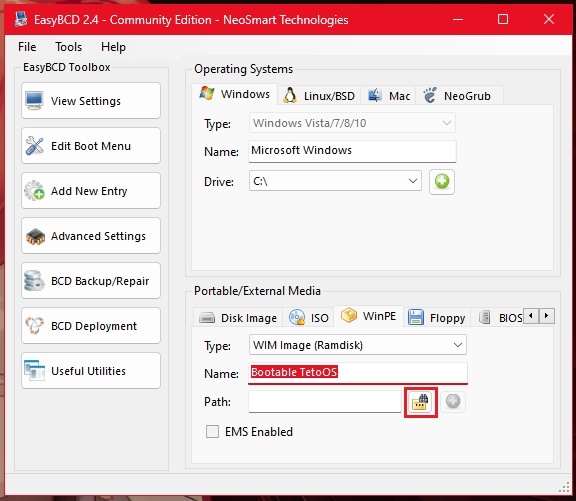Click the empty Path input field
The image size is (576, 501).
click(325, 401)
